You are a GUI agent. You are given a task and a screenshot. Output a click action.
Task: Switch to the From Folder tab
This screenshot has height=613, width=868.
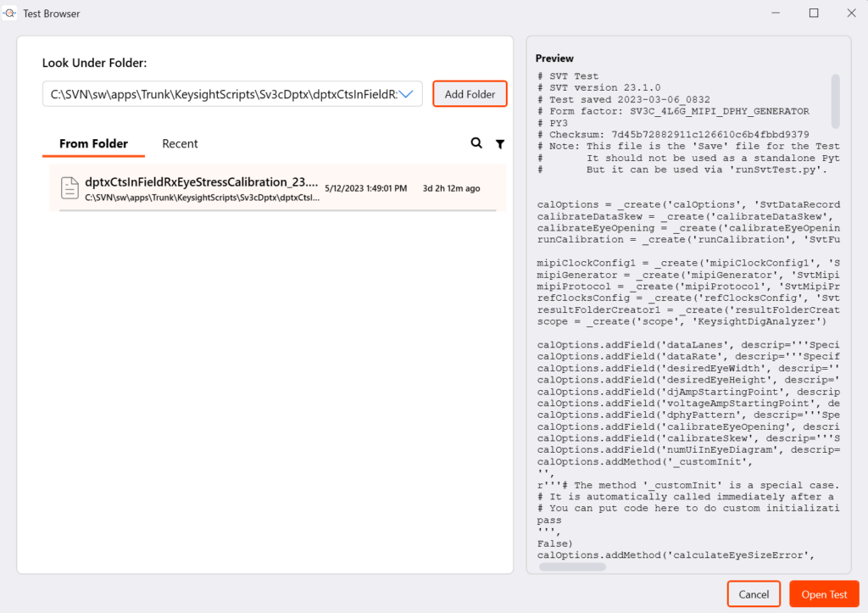tap(93, 144)
